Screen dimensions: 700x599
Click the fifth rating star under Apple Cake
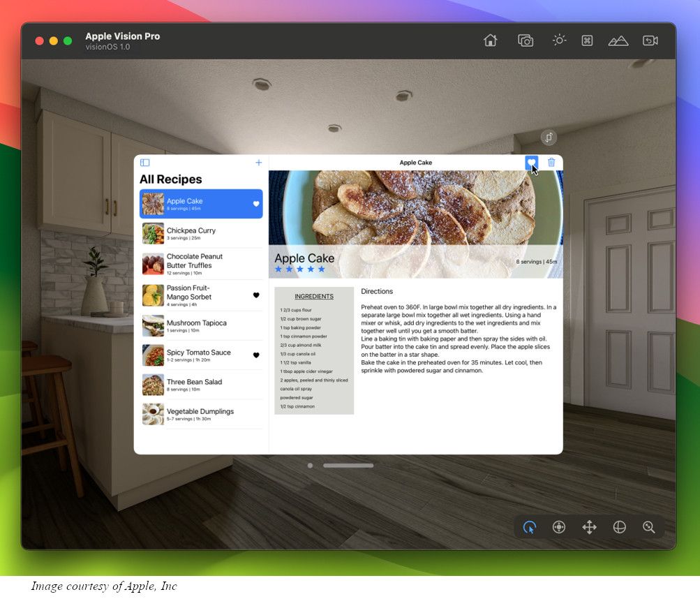(x=322, y=269)
